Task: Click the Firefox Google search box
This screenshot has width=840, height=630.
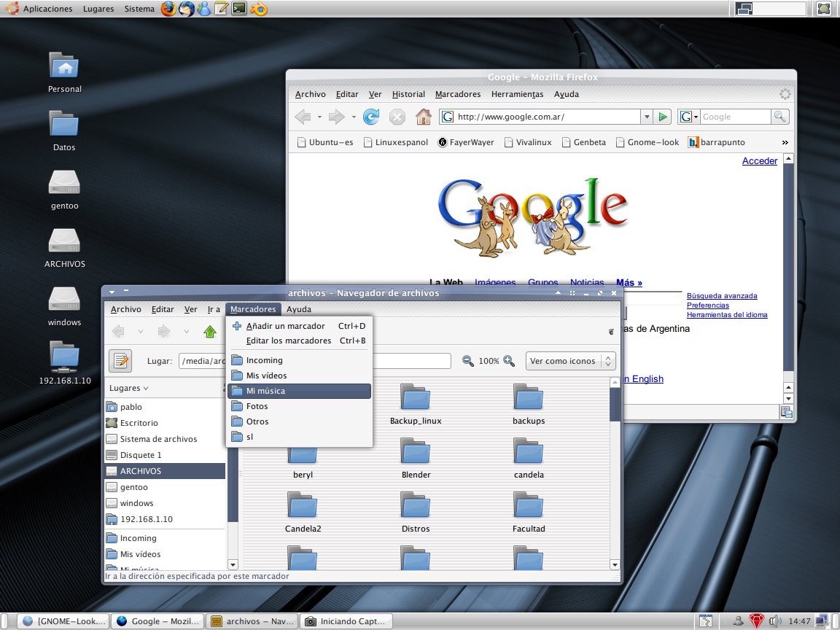Action: (x=735, y=116)
